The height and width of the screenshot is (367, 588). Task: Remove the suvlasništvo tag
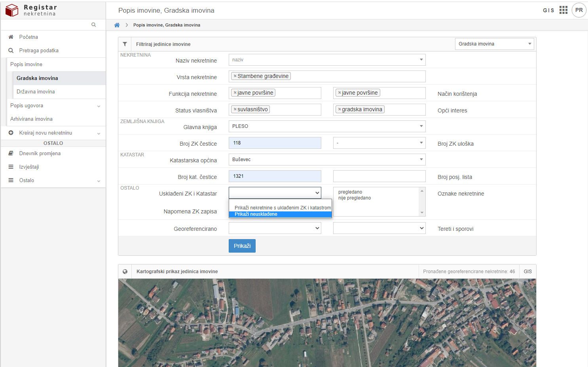click(x=235, y=109)
